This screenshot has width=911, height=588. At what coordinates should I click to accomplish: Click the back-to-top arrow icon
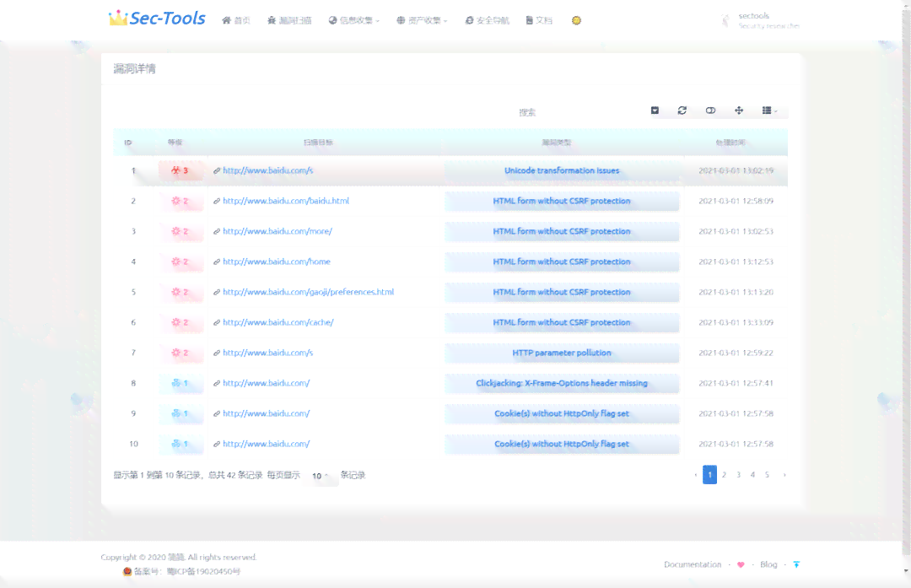[x=796, y=564]
